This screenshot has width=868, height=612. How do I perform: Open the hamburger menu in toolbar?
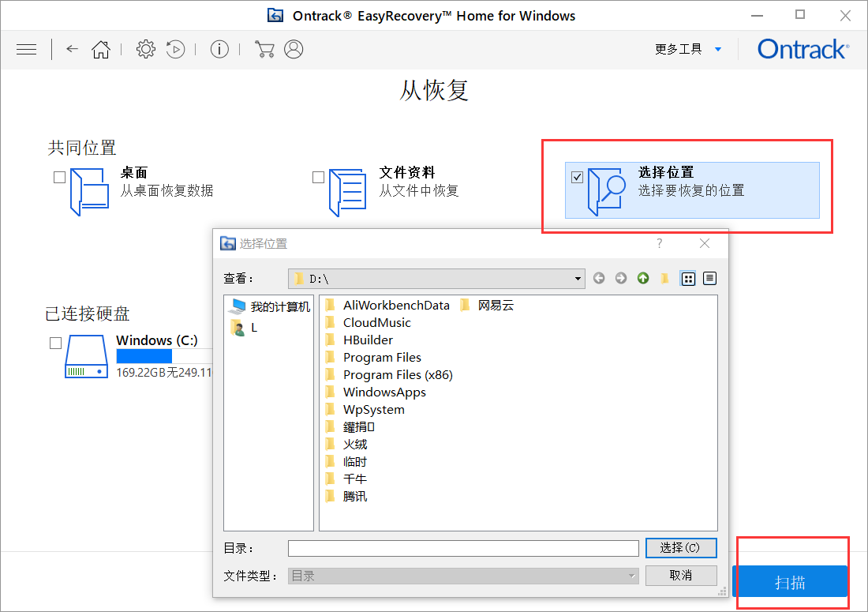[27, 49]
